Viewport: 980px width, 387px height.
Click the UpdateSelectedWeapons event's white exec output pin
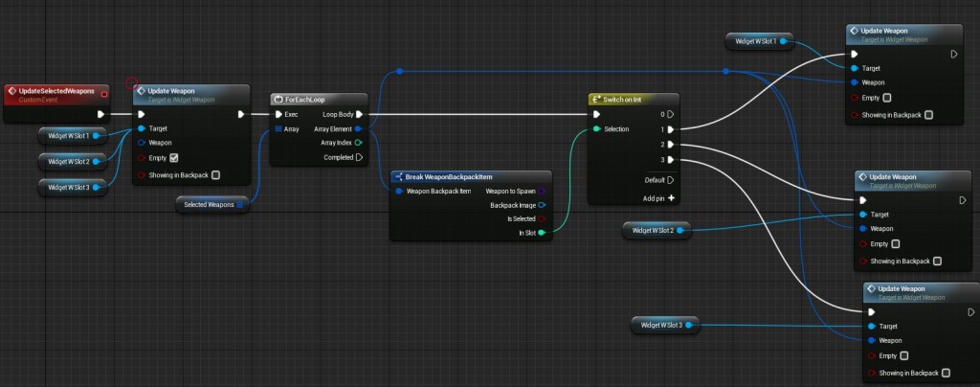(100, 114)
